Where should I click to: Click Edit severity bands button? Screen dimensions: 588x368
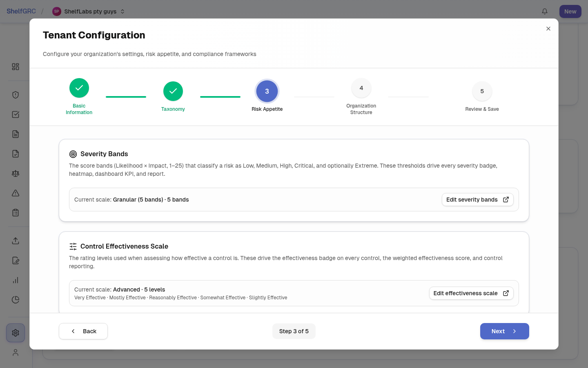pyautogui.click(x=478, y=200)
